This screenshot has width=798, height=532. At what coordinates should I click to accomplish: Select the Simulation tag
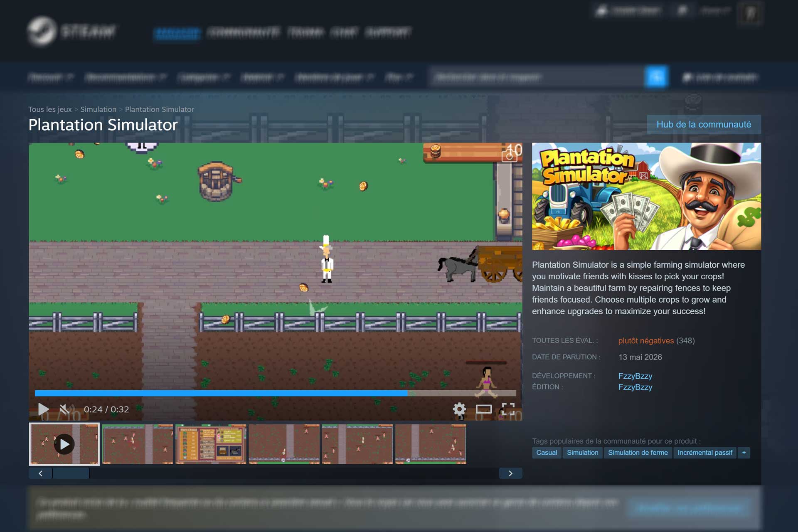coord(583,453)
